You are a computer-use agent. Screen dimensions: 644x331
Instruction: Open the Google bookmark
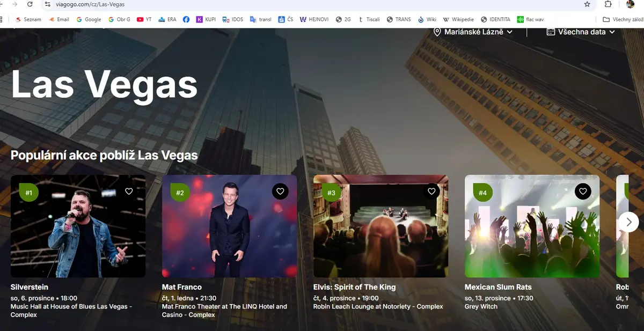[x=89, y=19]
